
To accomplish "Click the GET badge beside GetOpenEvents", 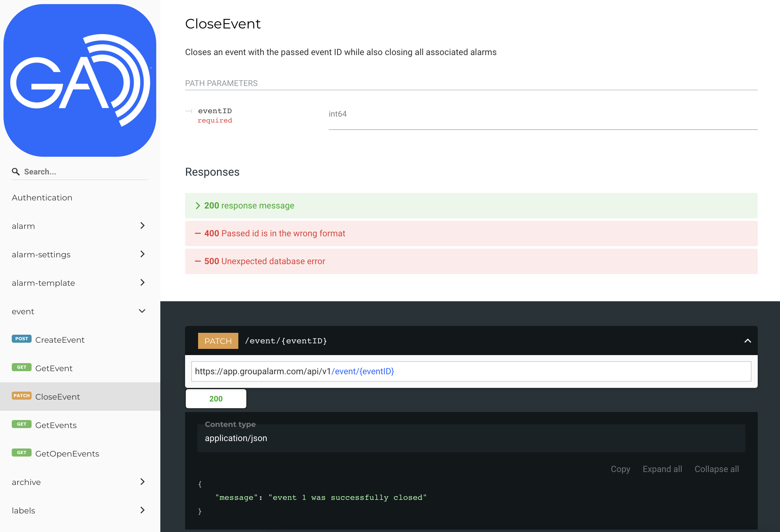I will 21,453.
